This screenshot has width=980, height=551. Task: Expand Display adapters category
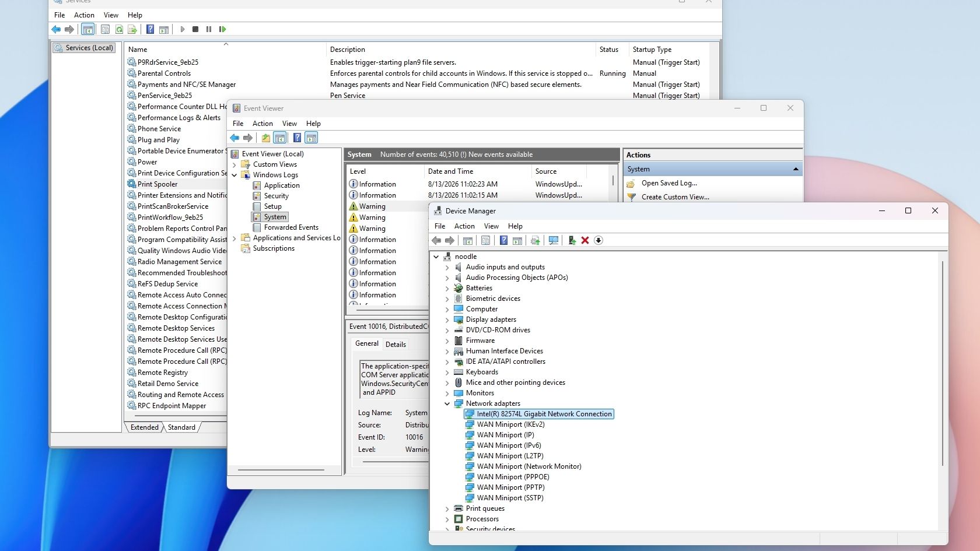click(x=447, y=320)
